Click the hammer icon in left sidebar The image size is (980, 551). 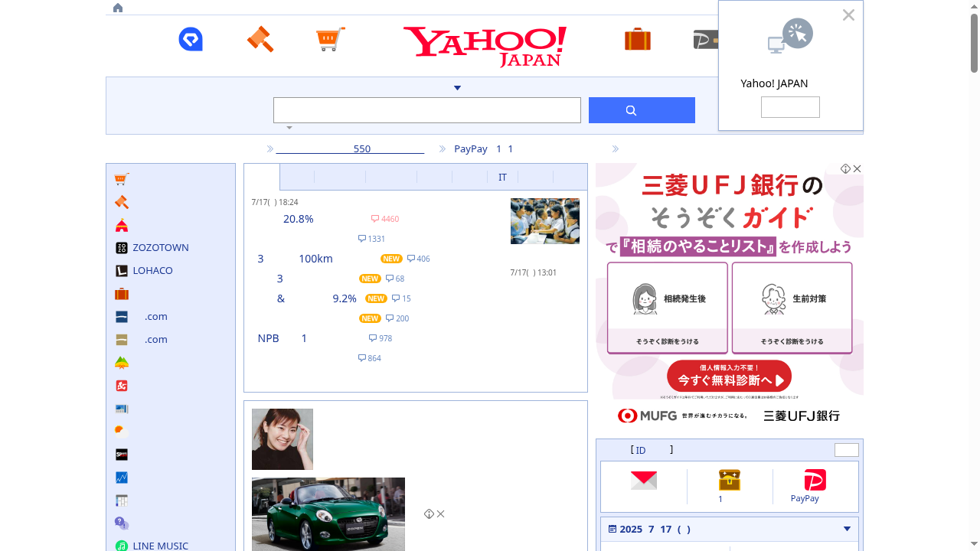coord(122,202)
